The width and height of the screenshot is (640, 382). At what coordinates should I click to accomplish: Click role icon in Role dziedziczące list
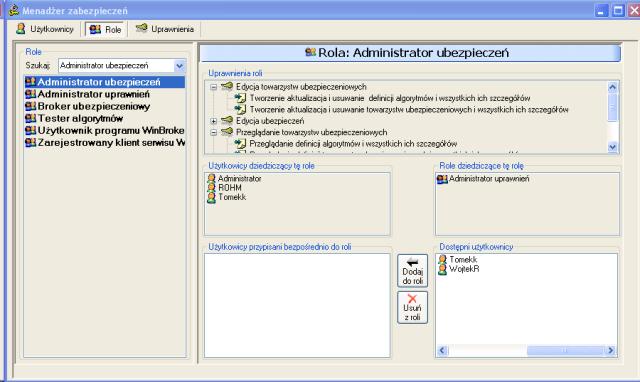point(442,179)
